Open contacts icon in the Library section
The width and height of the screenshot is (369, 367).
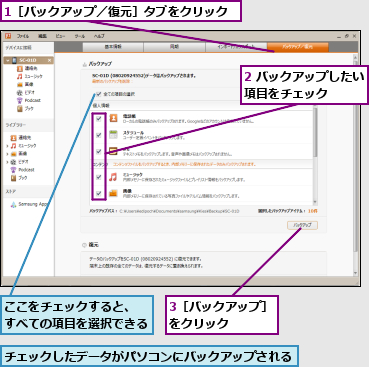pos(13,138)
